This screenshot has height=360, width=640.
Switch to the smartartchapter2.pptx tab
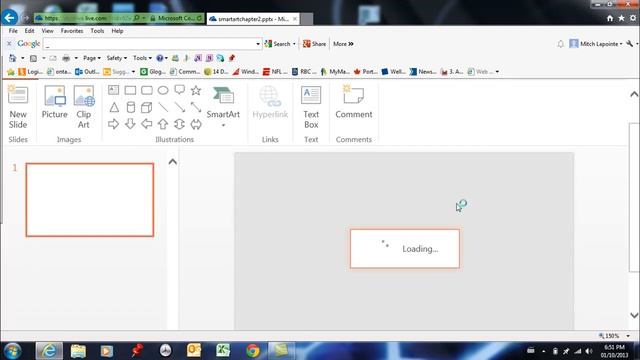click(253, 19)
